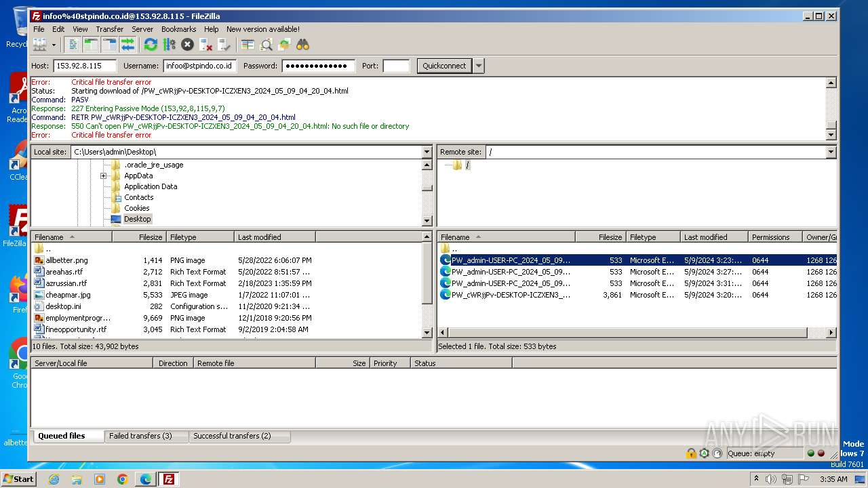Screen dimensions: 868x488
Task: Open the directory listing filters dialog
Action: click(x=248, y=45)
